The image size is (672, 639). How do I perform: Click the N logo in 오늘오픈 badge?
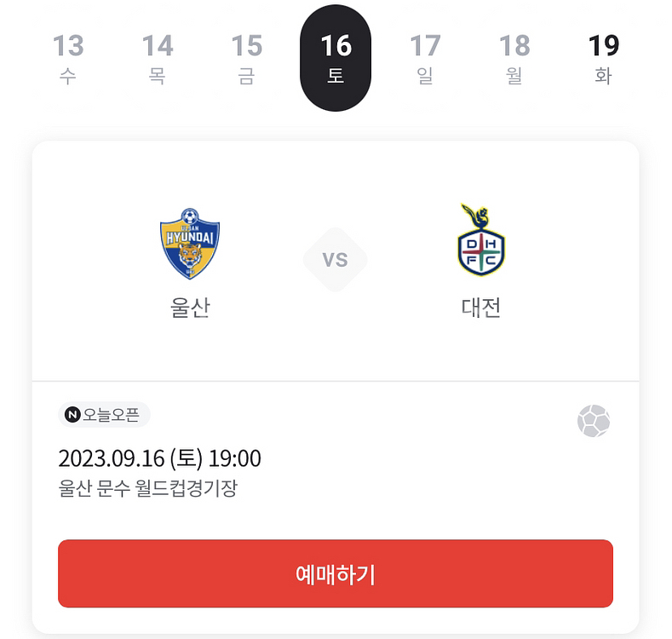point(72,415)
